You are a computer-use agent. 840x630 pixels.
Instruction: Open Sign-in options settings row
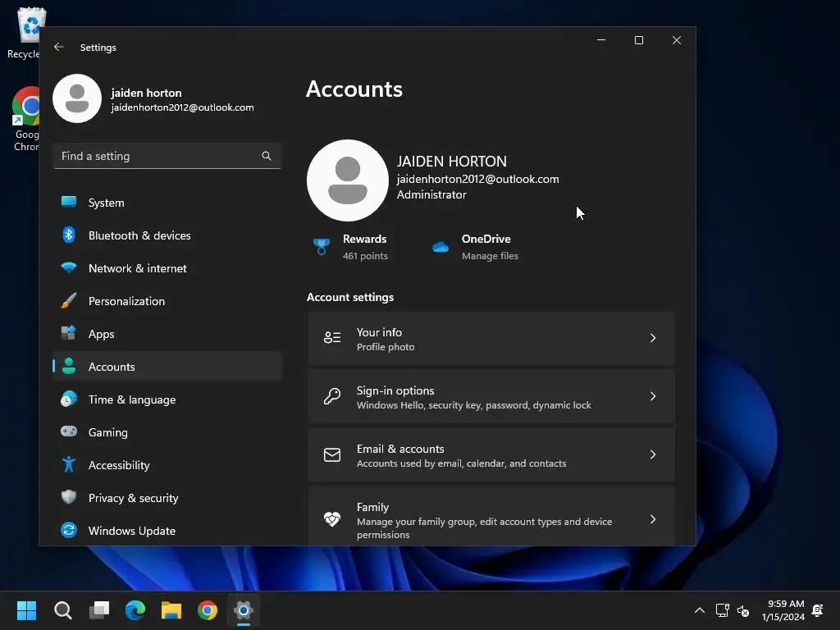click(491, 396)
